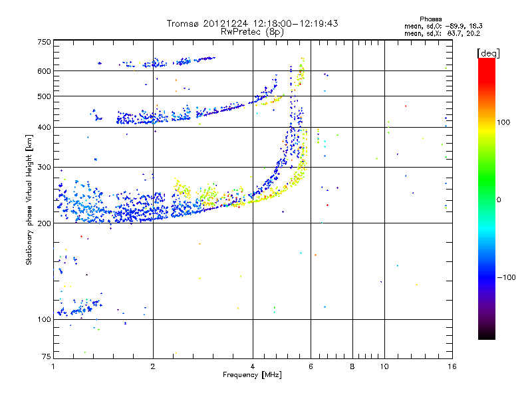Select the 'mean, sd,O: -89.9, 18.3' line
The image size is (532, 399).
coord(443,26)
